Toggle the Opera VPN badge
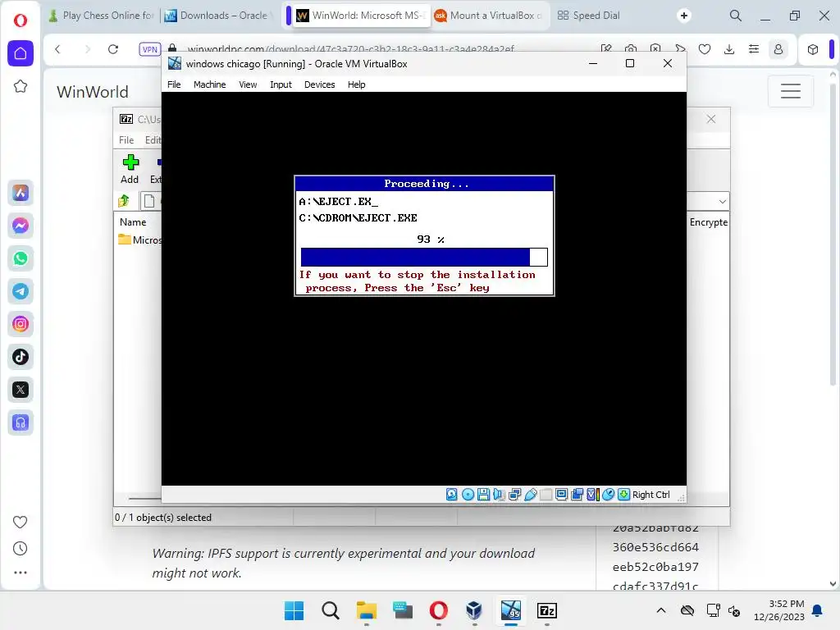Screen dimensions: 840x630 (149, 49)
